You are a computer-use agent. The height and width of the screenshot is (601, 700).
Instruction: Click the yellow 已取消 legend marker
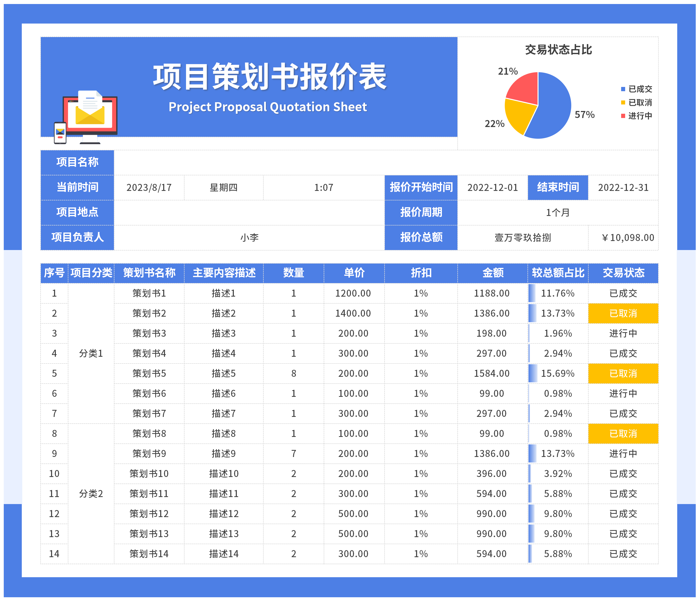[x=623, y=102]
